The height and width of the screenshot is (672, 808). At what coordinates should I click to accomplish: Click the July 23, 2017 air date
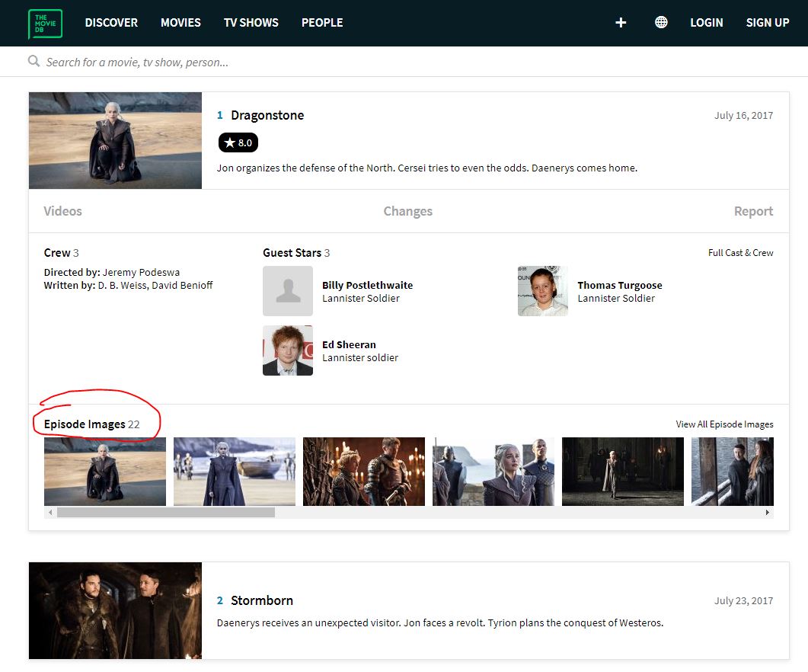pos(743,601)
